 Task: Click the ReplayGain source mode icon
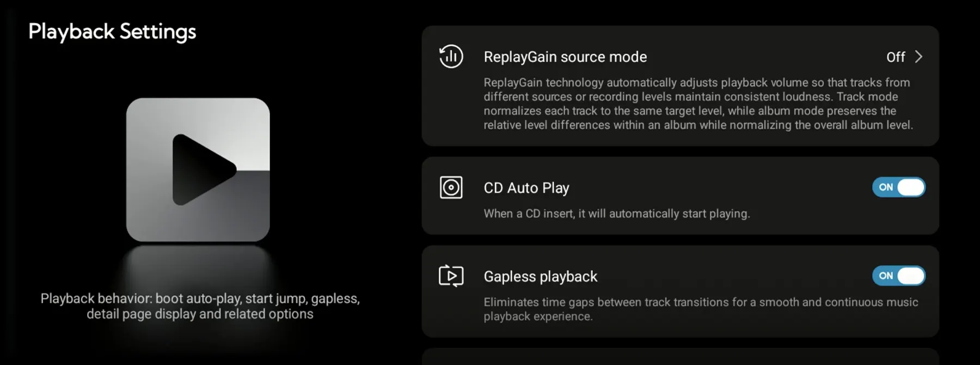tap(451, 57)
